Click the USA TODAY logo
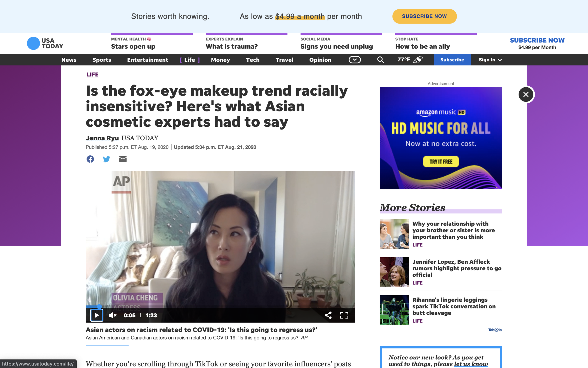 pos(45,43)
